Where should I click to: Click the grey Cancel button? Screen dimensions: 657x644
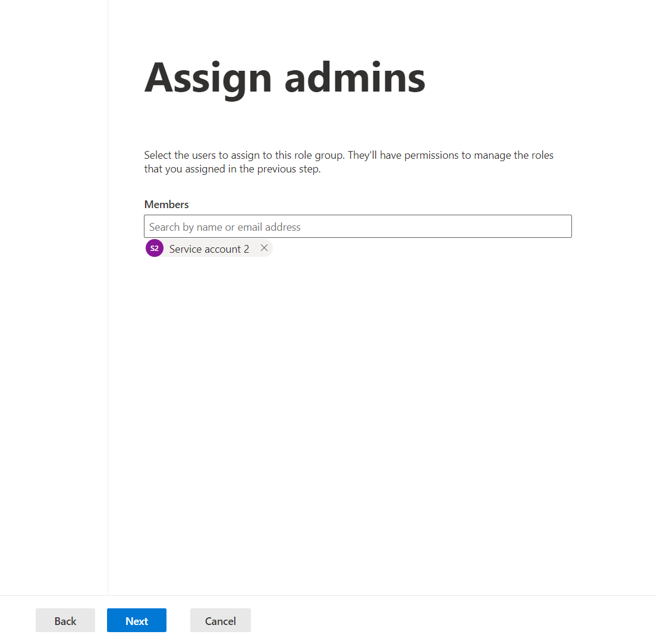(221, 620)
